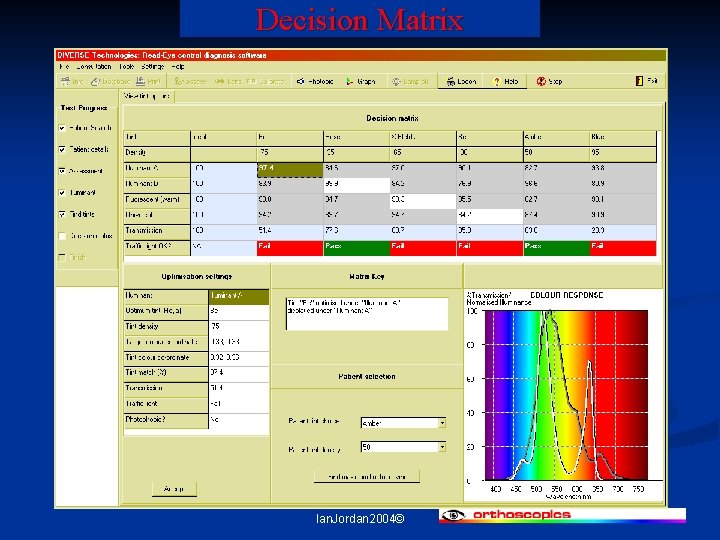Select the highlighted 97.4 cell in the matrix
This screenshot has height=540, width=720.
(x=290, y=169)
